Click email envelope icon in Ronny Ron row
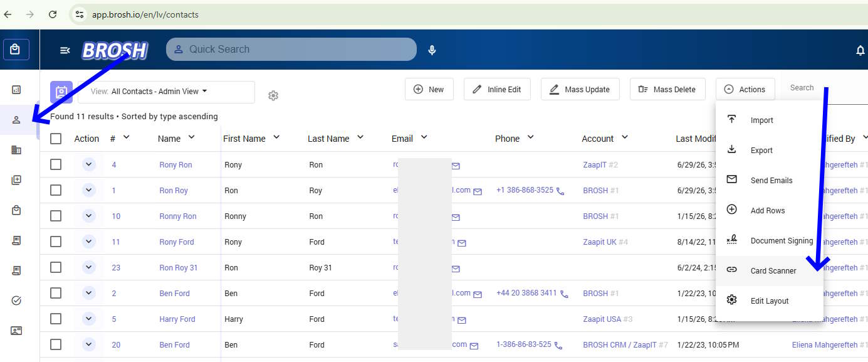 coord(456,217)
